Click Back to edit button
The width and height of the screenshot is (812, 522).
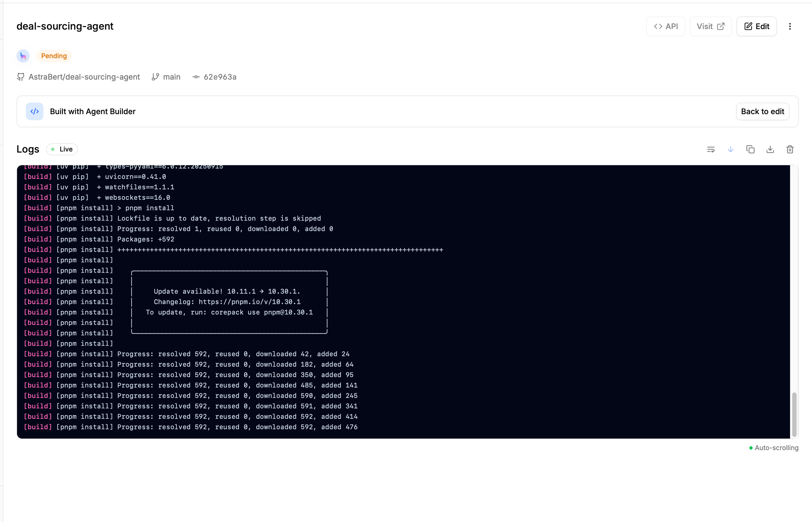[762, 111]
